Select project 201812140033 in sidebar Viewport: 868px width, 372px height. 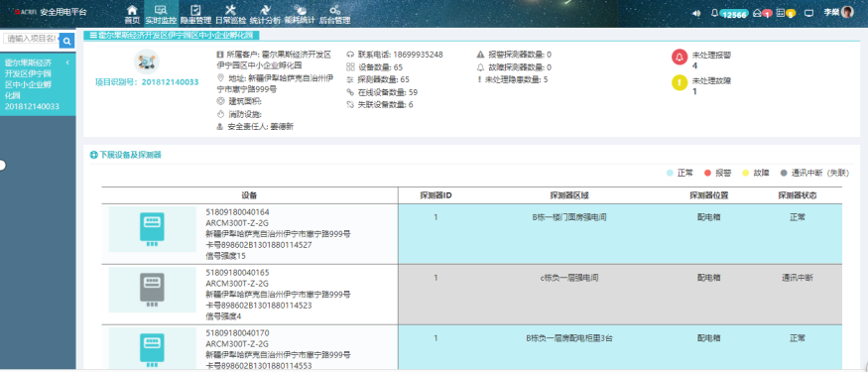point(38,84)
